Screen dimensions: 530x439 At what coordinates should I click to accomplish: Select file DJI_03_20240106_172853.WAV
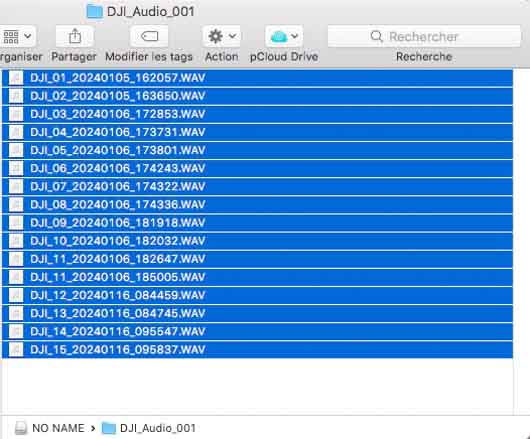click(257, 114)
